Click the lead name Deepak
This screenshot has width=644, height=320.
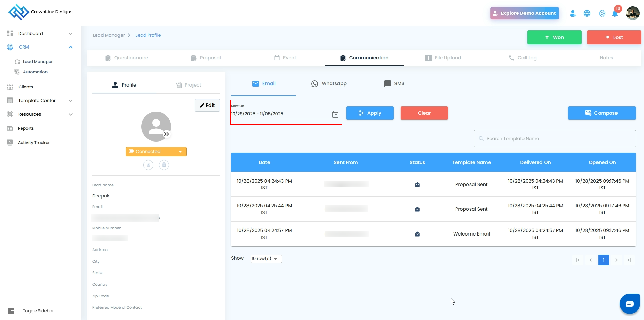(101, 196)
